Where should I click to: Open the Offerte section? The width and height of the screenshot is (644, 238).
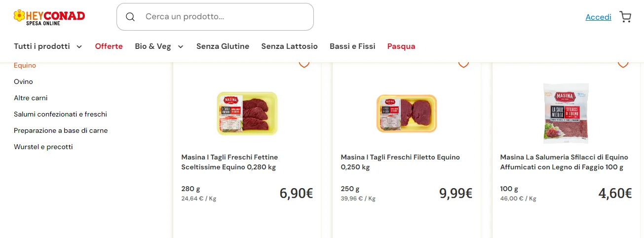tap(109, 46)
